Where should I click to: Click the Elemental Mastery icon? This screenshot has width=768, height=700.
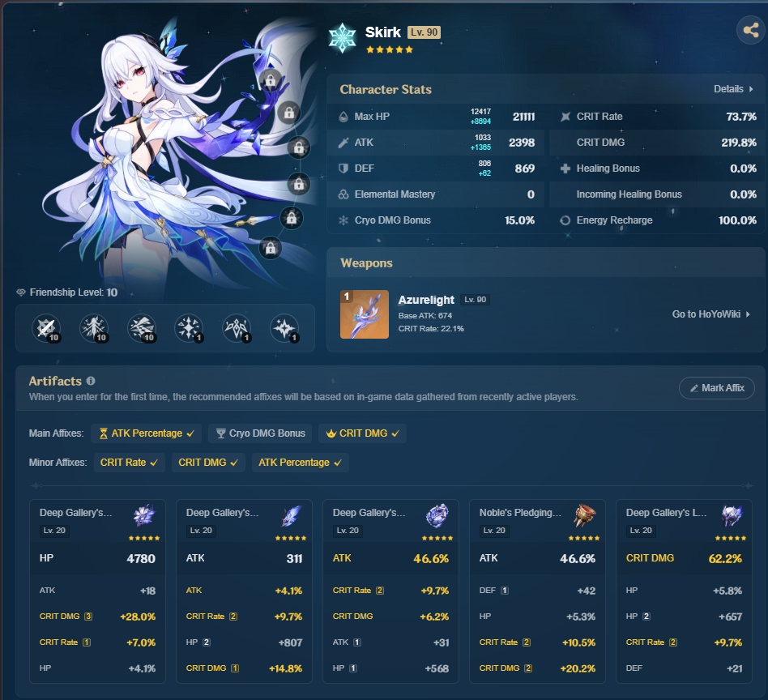pyautogui.click(x=343, y=194)
